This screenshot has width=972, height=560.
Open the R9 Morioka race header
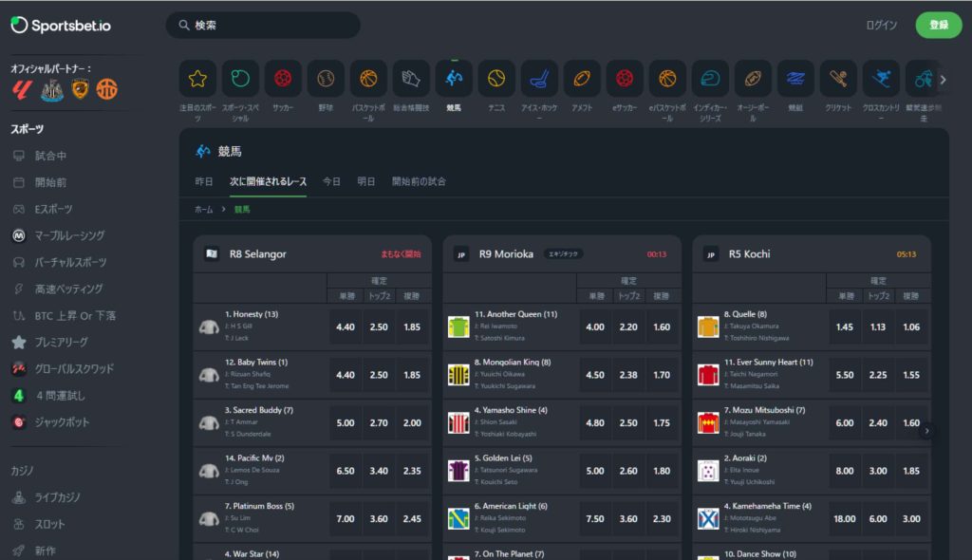(x=562, y=254)
